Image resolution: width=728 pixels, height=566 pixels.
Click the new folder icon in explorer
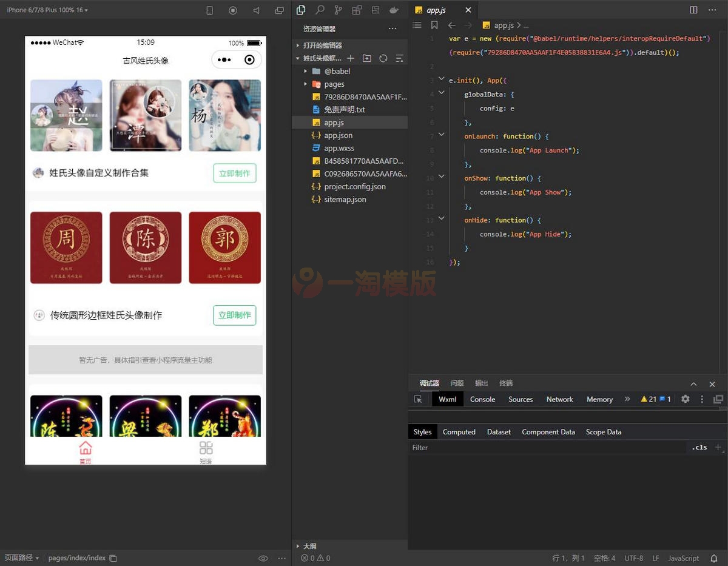366,58
